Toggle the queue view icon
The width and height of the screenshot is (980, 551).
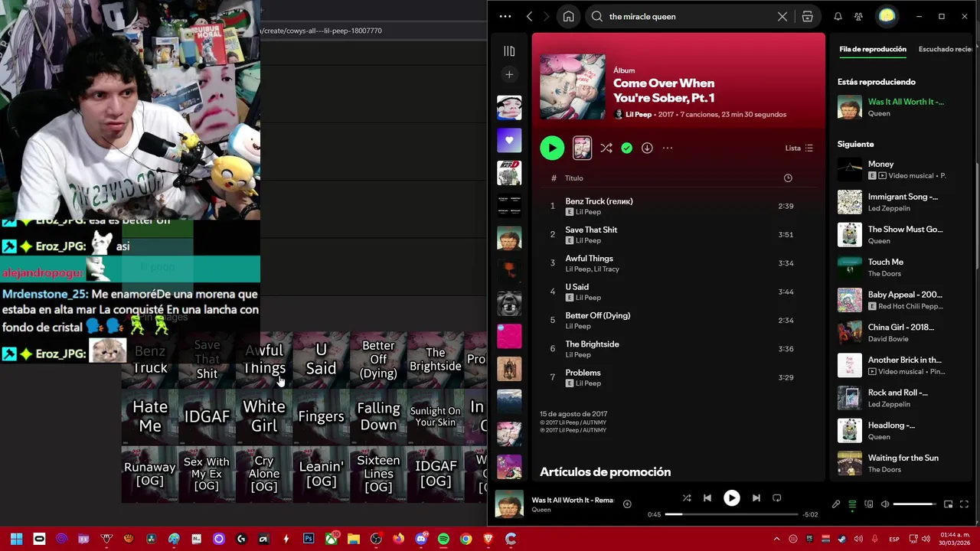[852, 504]
